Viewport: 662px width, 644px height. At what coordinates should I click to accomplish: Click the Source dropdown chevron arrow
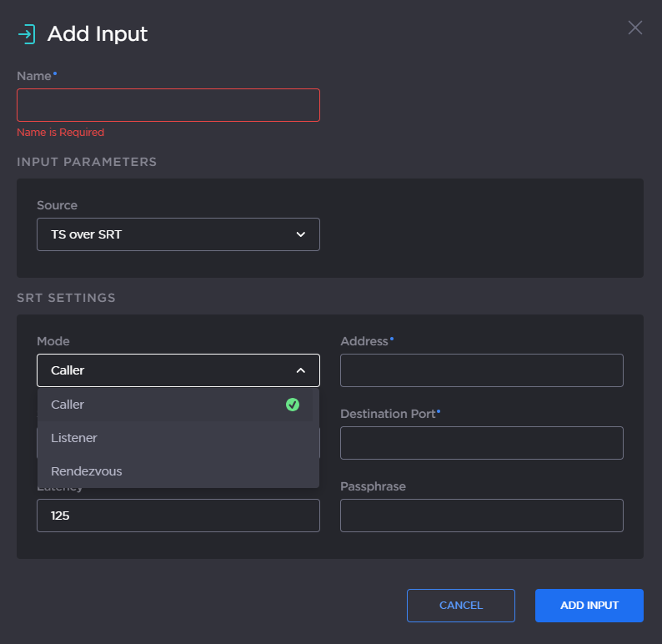301,234
